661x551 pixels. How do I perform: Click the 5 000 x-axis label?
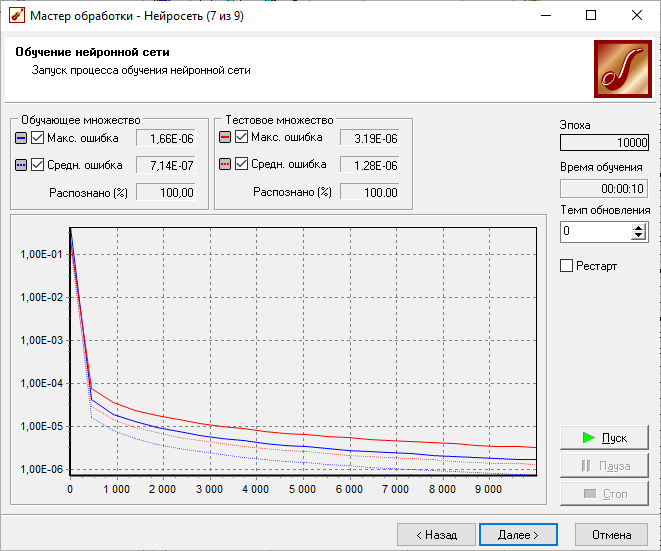302,489
